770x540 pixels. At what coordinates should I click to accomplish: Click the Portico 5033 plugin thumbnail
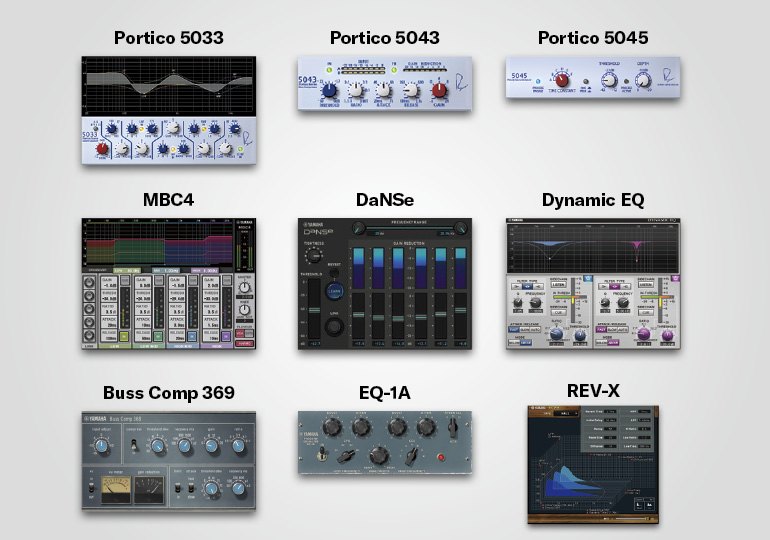(x=168, y=110)
